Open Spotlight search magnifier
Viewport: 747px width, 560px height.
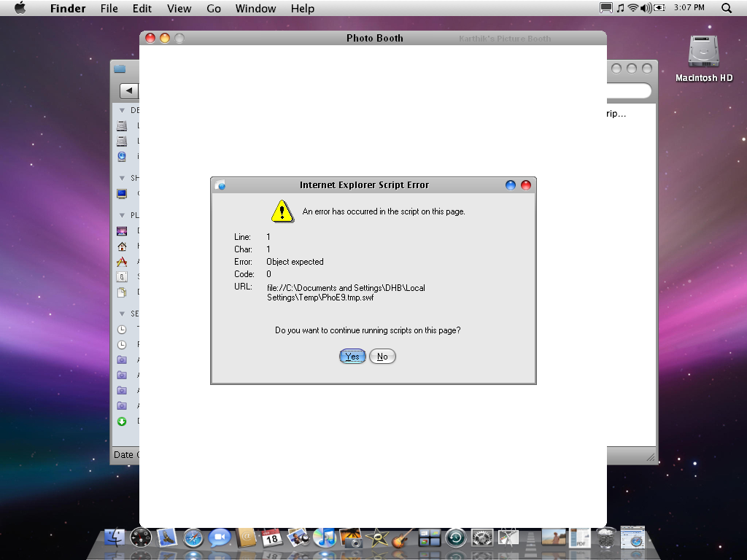point(726,8)
